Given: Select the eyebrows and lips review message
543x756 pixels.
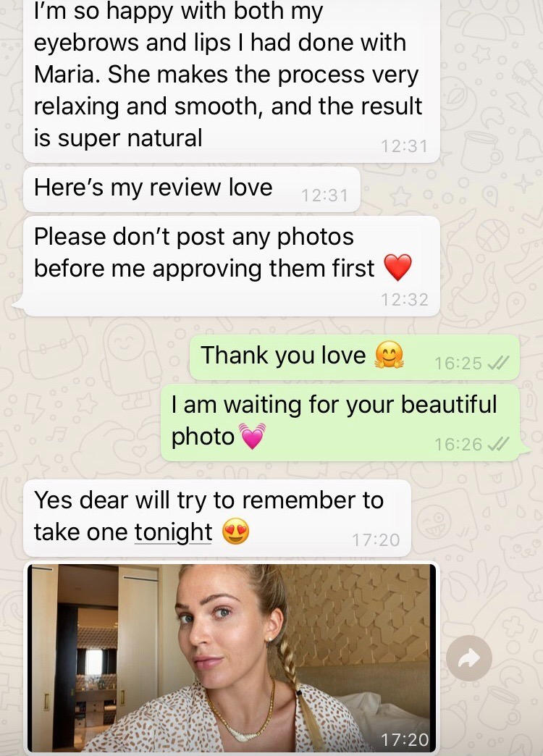Looking at the screenshot, I should [x=232, y=80].
